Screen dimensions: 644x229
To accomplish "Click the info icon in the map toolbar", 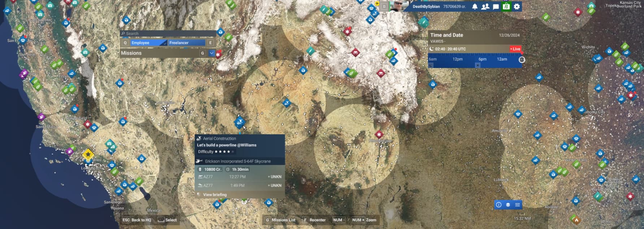I will [x=499, y=205].
